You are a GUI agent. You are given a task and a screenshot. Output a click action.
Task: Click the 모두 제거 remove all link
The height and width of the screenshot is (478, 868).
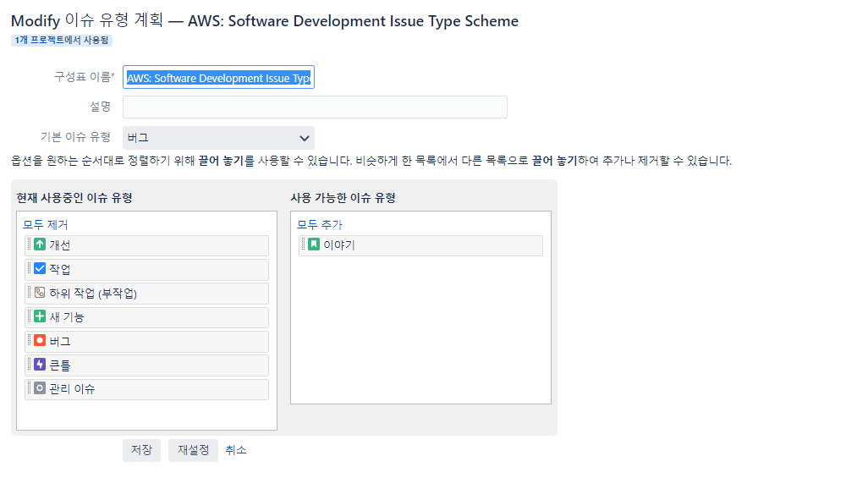(x=46, y=225)
